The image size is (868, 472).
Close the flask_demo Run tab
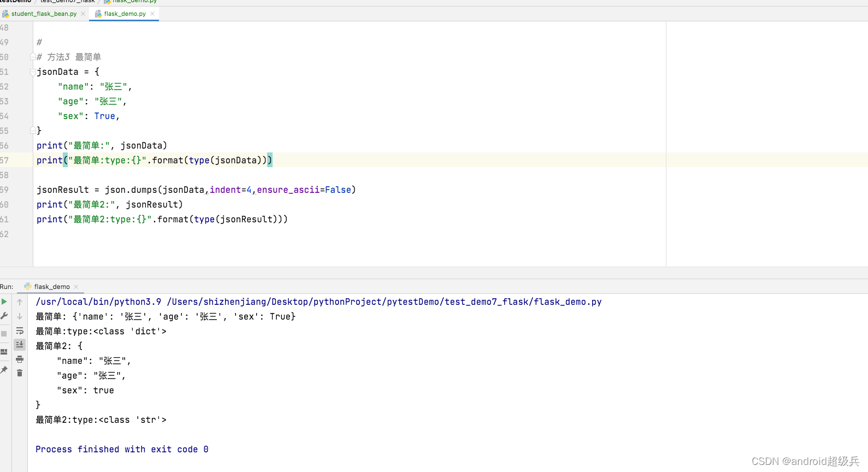pos(76,287)
